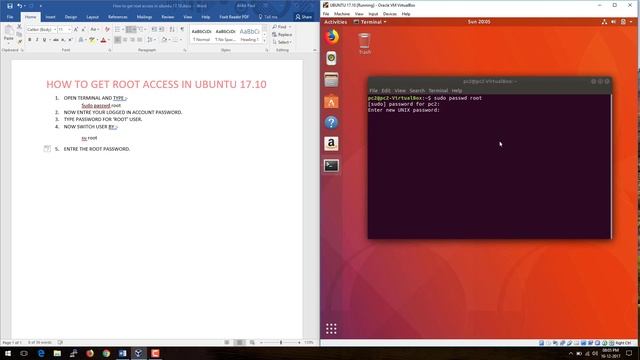Toggle show paragraph marks

click(x=182, y=29)
